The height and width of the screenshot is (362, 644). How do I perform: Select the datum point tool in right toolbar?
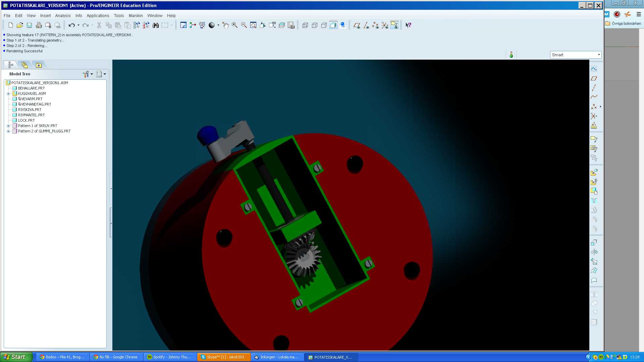594,107
